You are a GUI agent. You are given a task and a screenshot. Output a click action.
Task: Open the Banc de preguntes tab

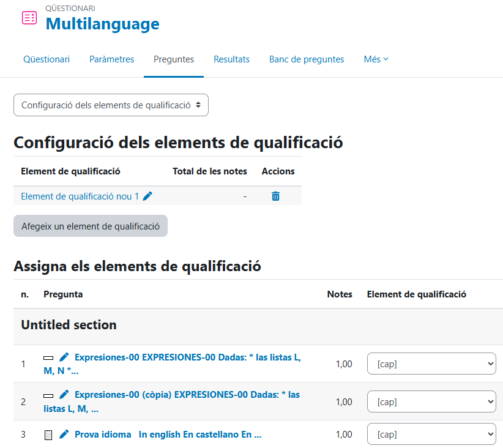307,59
